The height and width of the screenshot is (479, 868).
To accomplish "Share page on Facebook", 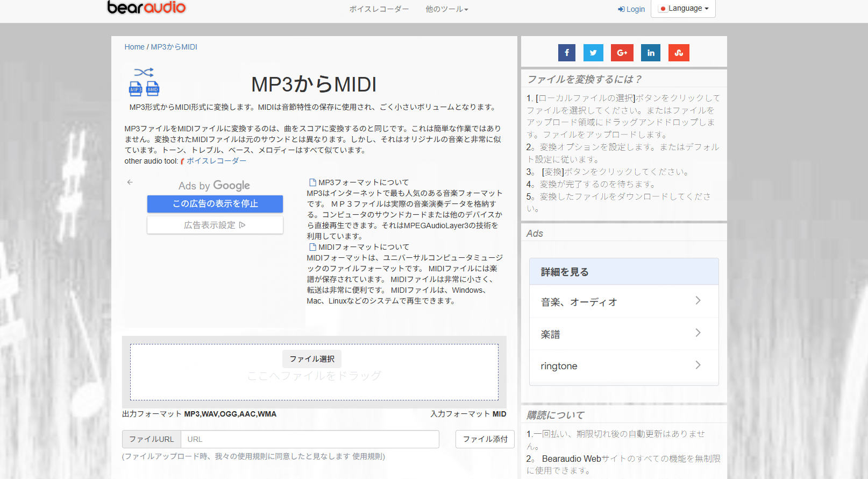I will tap(567, 53).
